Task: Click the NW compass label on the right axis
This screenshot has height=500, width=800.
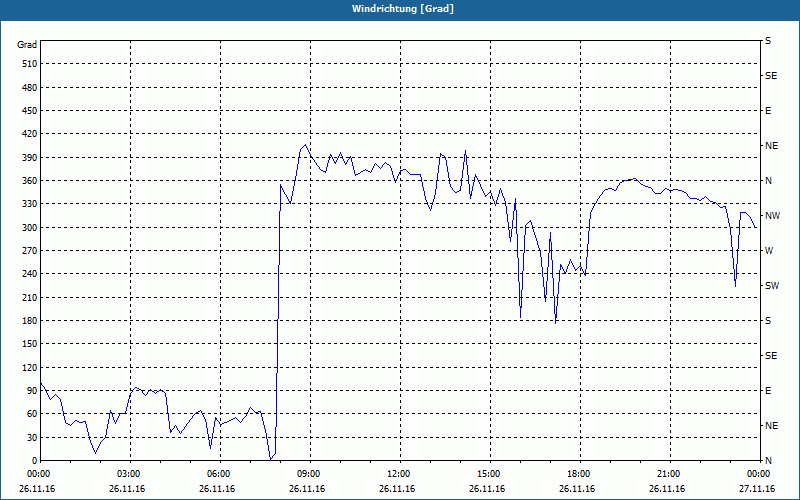Action: (x=772, y=216)
